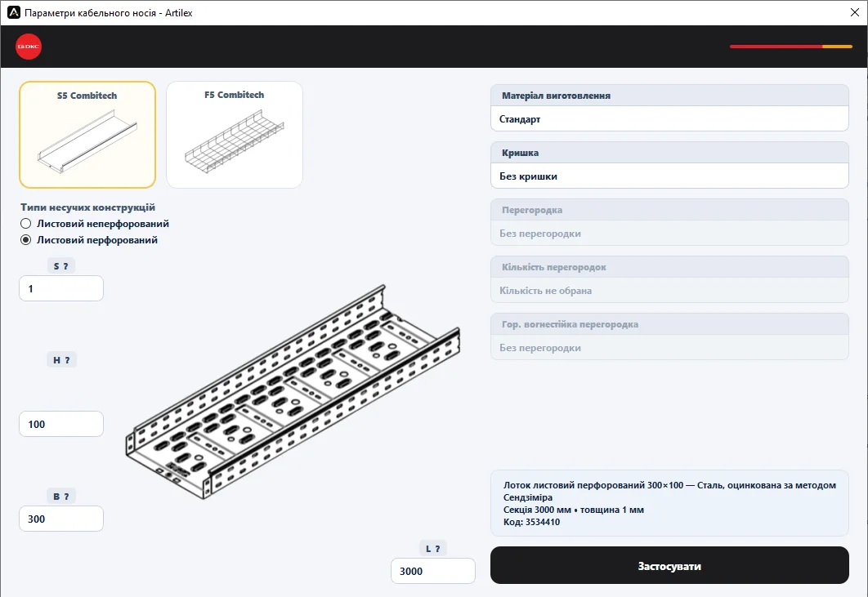Click the Секція 3000 мм thickness line
The height and width of the screenshot is (597, 868).
point(574,510)
